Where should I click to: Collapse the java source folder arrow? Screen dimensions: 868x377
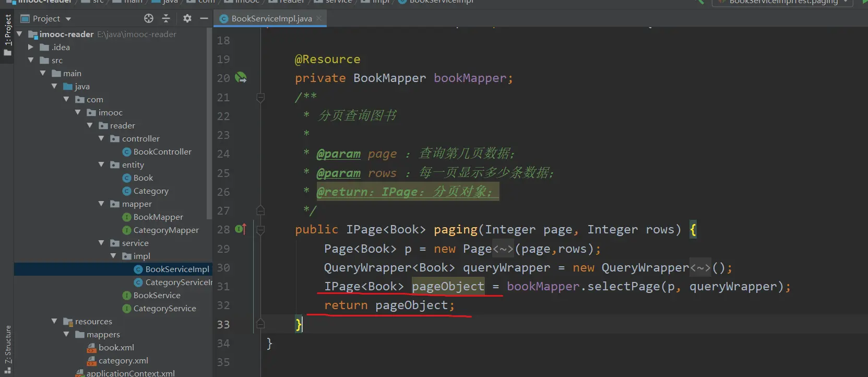coord(54,86)
